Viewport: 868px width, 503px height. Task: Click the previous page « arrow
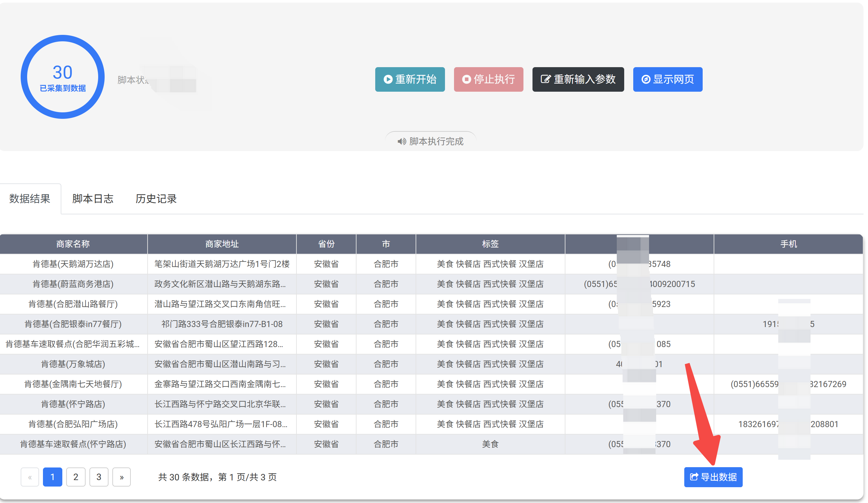coord(30,477)
